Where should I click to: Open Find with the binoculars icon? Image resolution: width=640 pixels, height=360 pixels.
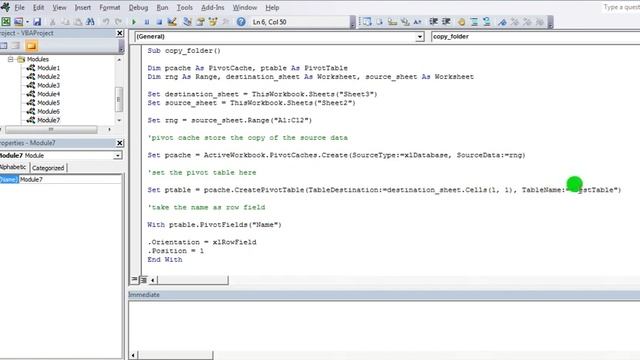point(91,22)
